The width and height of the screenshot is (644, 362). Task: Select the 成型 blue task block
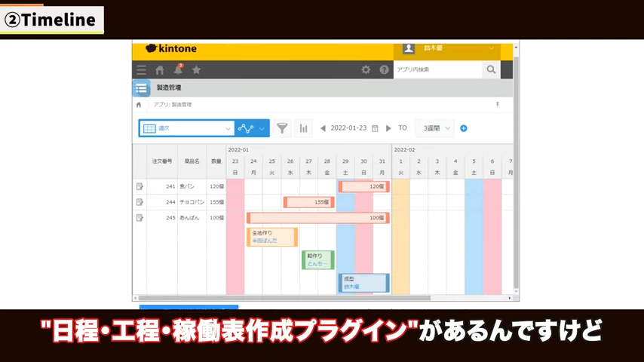tap(364, 283)
